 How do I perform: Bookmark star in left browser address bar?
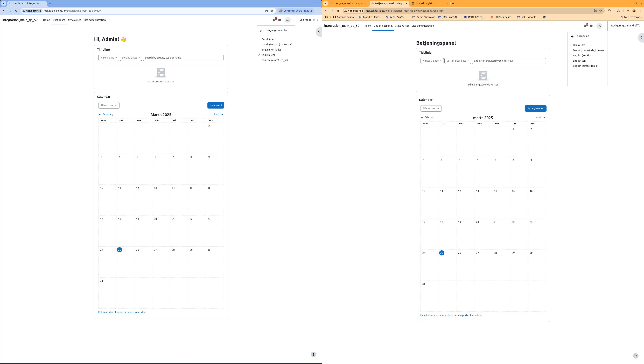coord(272,11)
